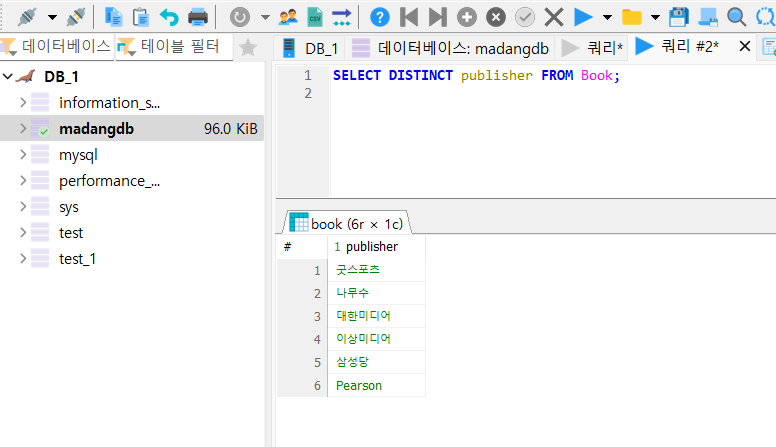Run the query with the blue play icon
This screenshot has height=447, width=776.
point(583,17)
